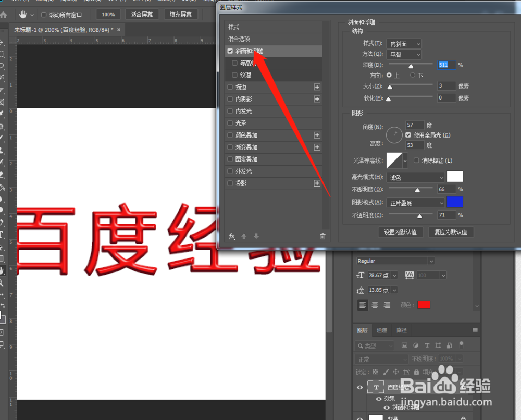
Task: Filter layers by pixel layer icon
Action: [404, 345]
